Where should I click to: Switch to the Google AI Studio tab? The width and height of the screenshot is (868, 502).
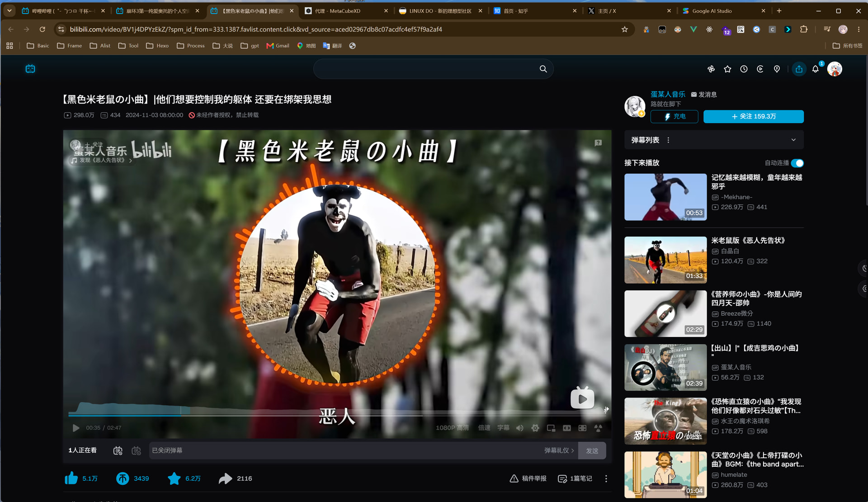tap(724, 11)
